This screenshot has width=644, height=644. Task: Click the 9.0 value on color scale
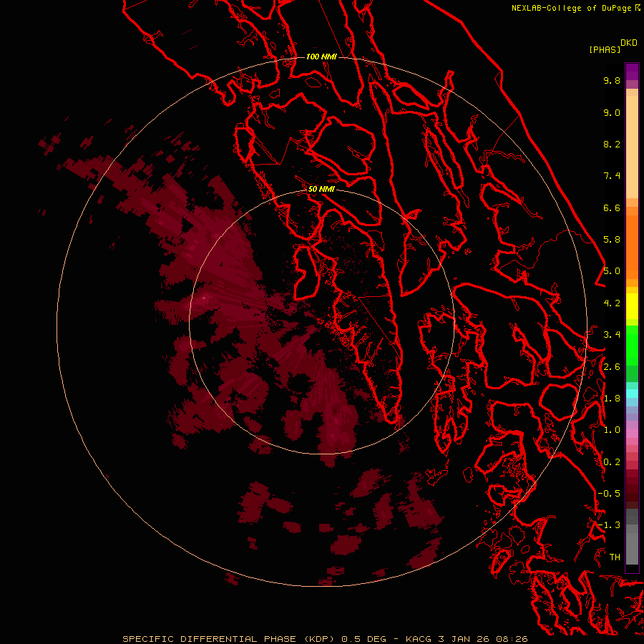(x=612, y=112)
